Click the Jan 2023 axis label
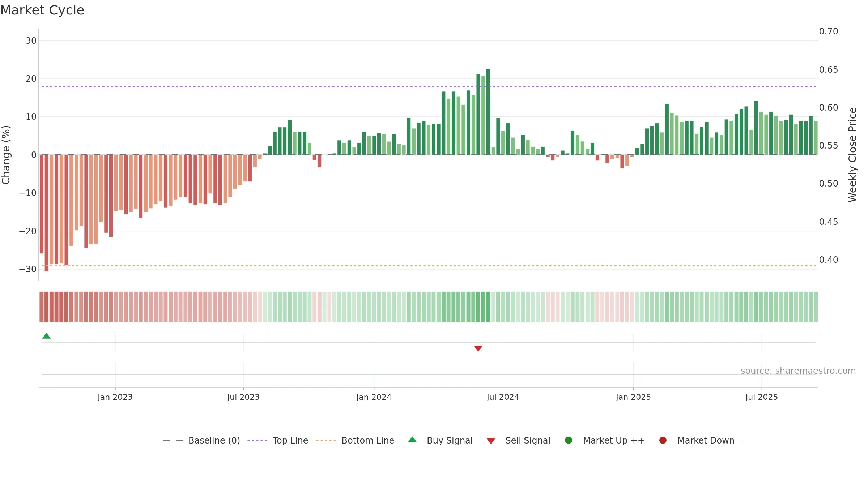 (115, 397)
